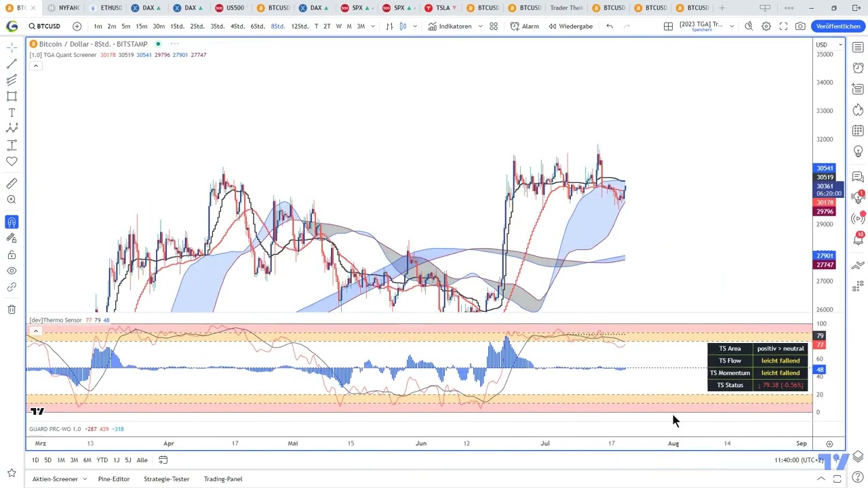This screenshot has height=488, width=868.
Task: Hide all drawings with eye icon
Action: click(12, 271)
